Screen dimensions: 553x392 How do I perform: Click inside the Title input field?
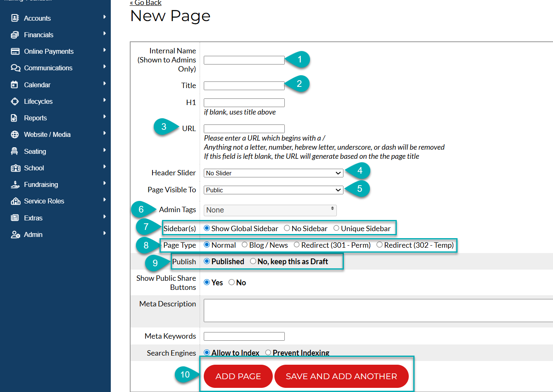tap(244, 86)
